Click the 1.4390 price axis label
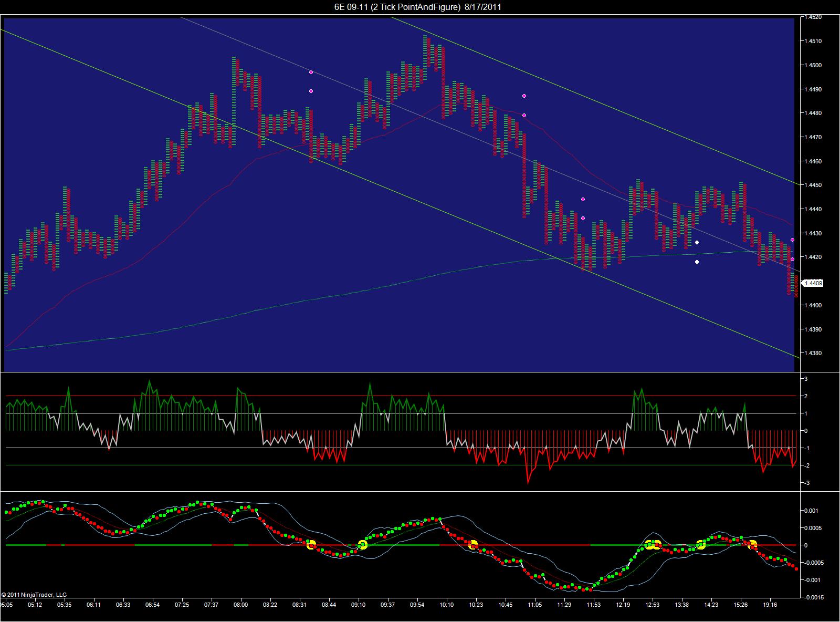840x622 pixels. click(813, 329)
